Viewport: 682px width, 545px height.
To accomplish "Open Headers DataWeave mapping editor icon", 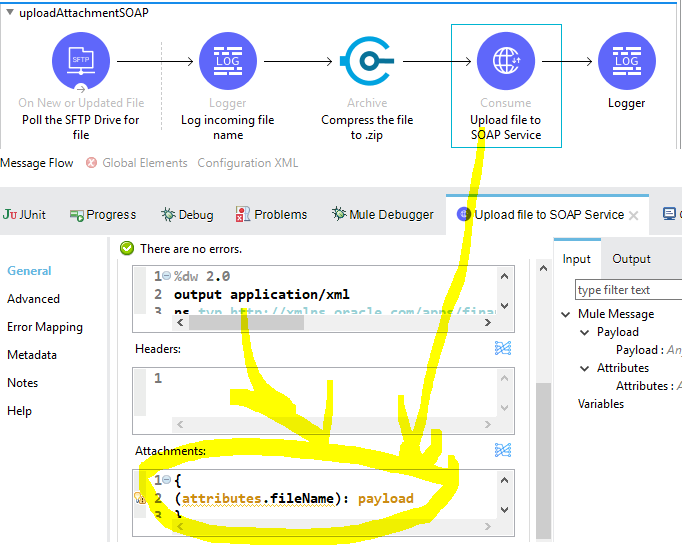I will pyautogui.click(x=503, y=348).
